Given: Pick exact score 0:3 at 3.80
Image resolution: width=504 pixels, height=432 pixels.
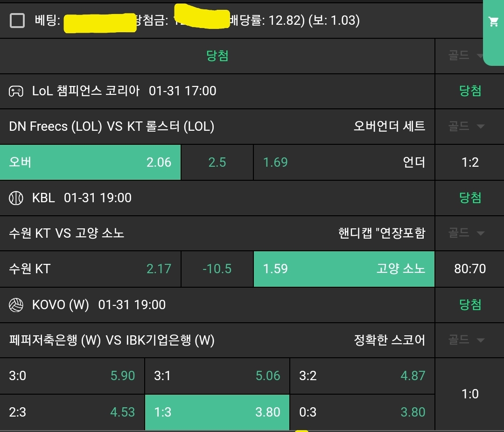Looking at the screenshot, I should pos(362,412).
